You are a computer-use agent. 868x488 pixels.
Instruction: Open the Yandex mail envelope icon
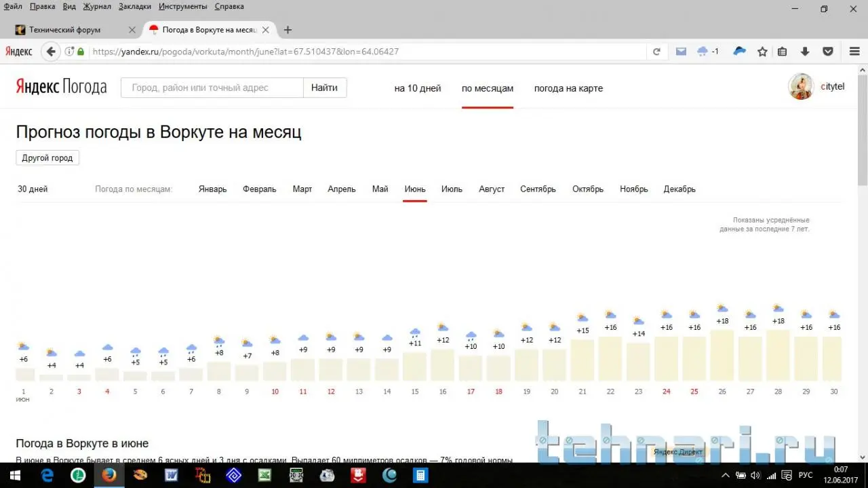tap(682, 52)
